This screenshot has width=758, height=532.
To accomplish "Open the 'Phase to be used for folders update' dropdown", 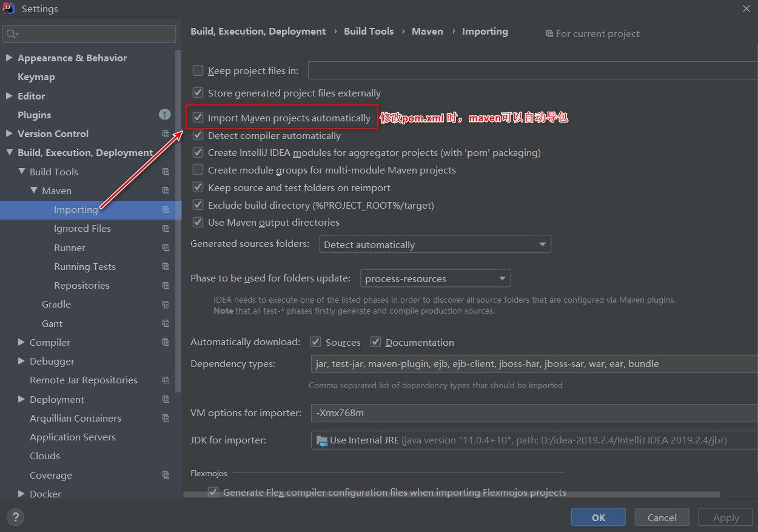I will point(435,278).
